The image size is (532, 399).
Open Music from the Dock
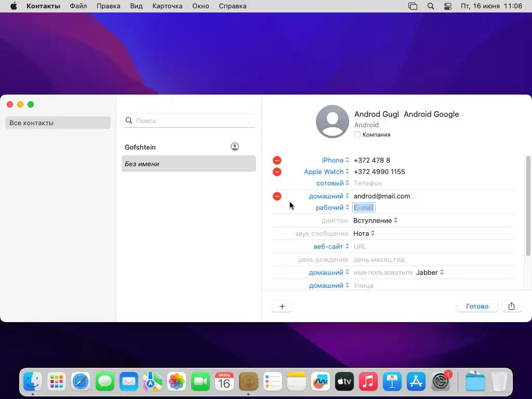click(x=368, y=381)
